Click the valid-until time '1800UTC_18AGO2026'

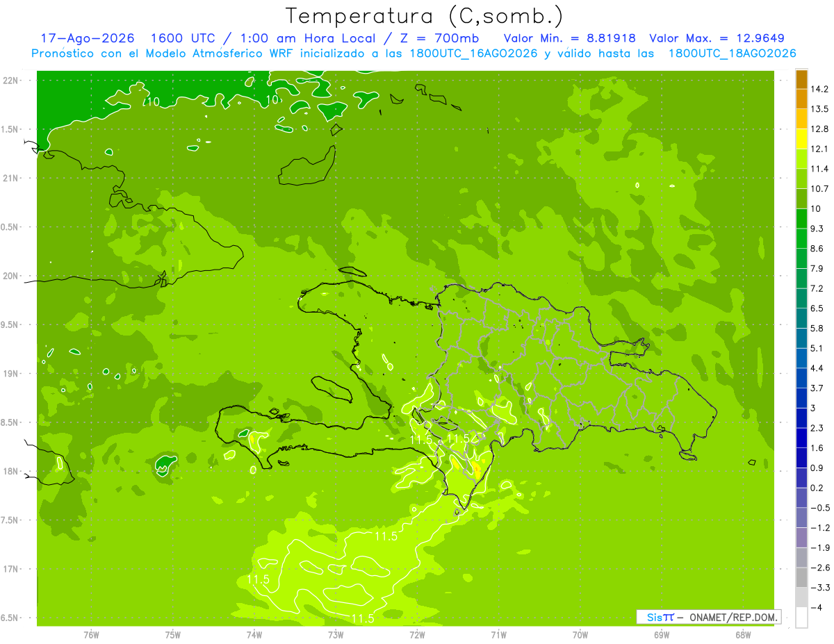coord(732,53)
